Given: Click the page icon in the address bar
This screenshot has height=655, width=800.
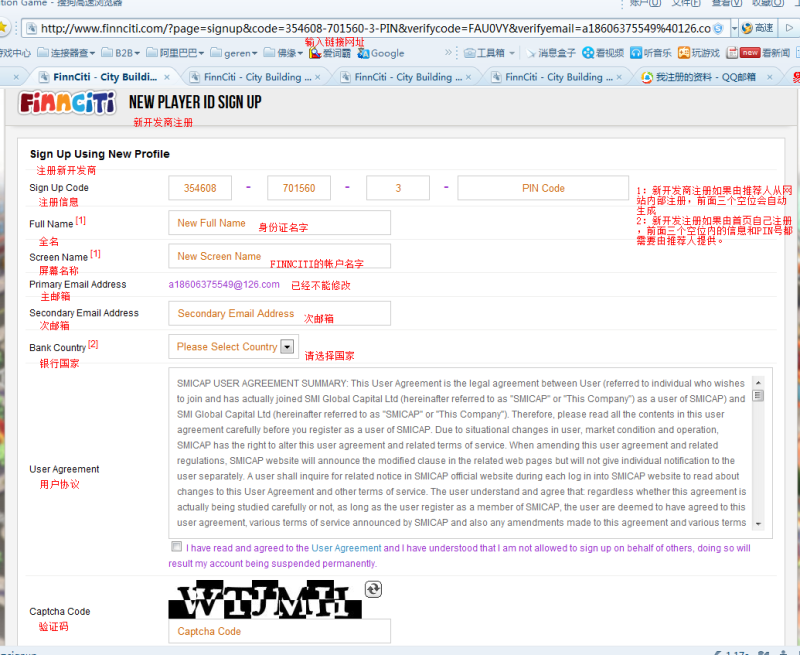Looking at the screenshot, I should click(32, 28).
